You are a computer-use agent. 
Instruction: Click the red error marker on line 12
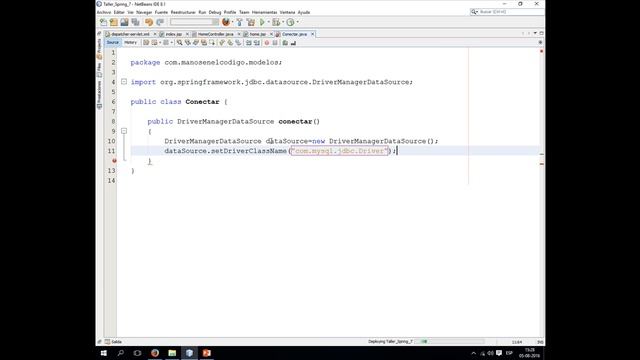click(x=114, y=161)
